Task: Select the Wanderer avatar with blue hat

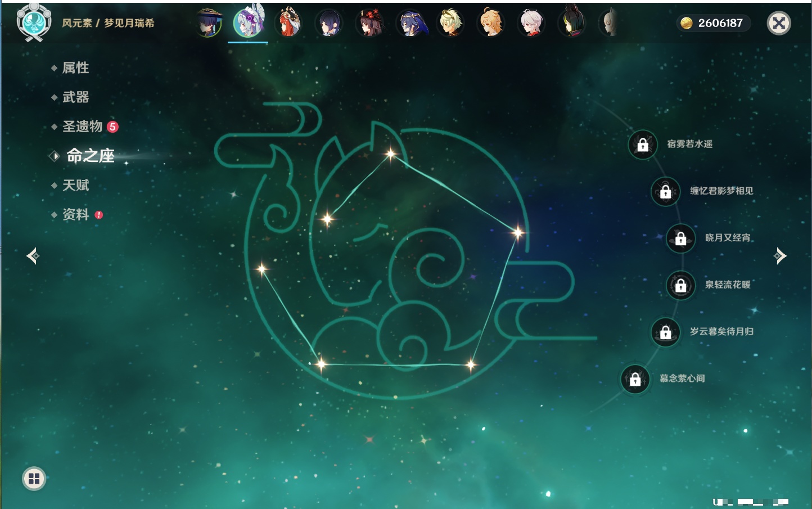Action: click(x=209, y=23)
